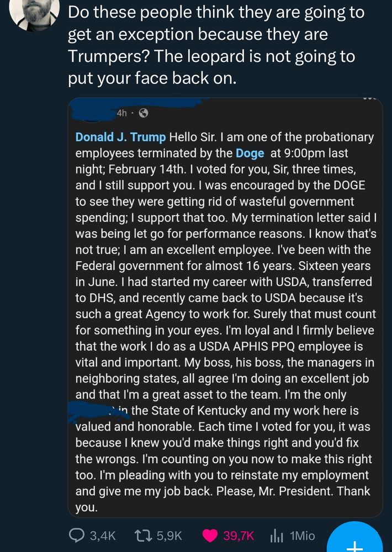Tap the 1Mio view count
392x552 pixels.
coord(302,535)
